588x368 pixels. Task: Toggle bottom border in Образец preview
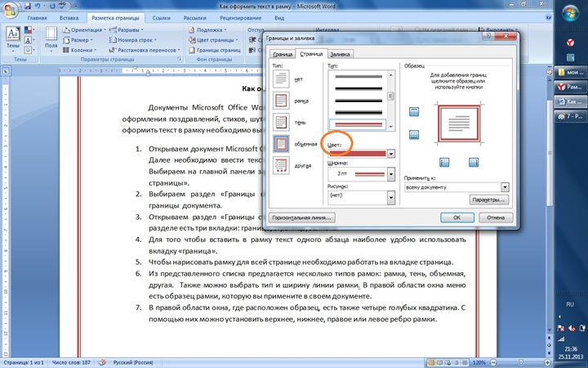pyautogui.click(x=414, y=135)
